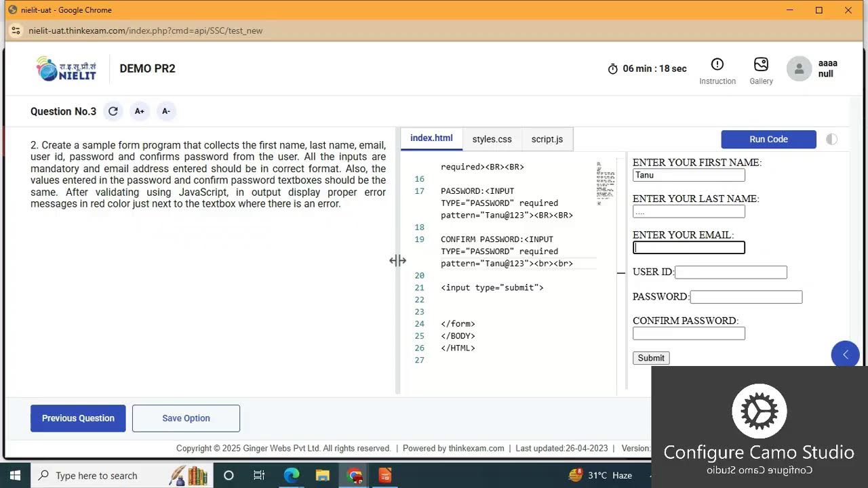This screenshot has width=868, height=488.
Task: Click the DEMO PR2 title text
Action: click(147, 68)
